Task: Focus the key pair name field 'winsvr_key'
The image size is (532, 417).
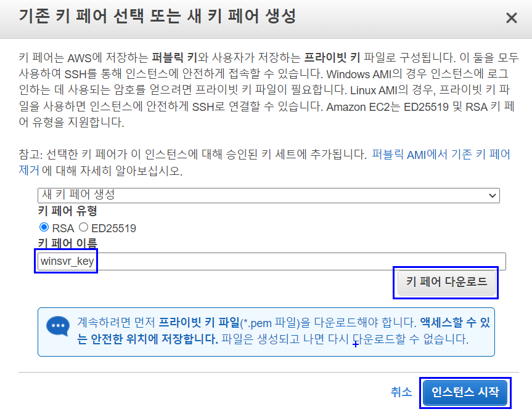Action: (x=271, y=261)
